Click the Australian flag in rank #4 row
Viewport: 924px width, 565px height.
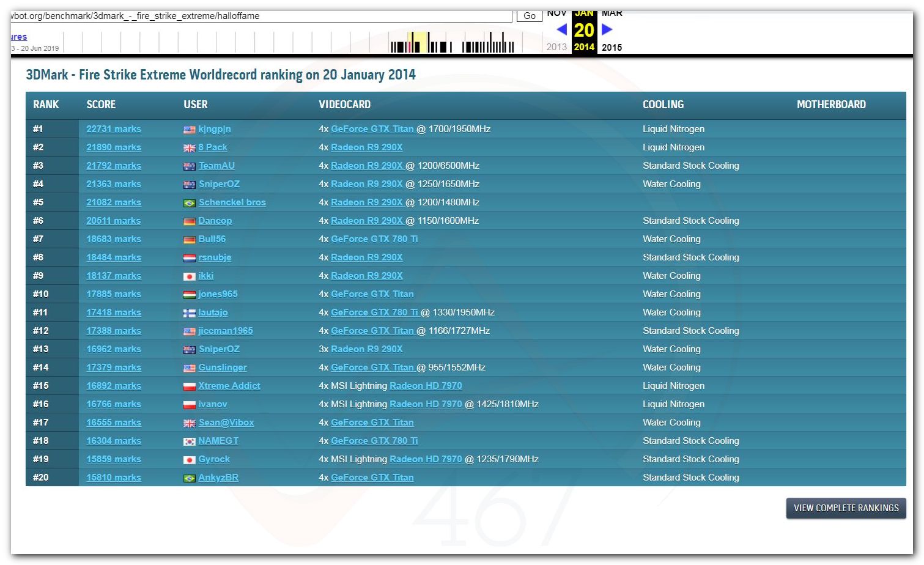(190, 185)
